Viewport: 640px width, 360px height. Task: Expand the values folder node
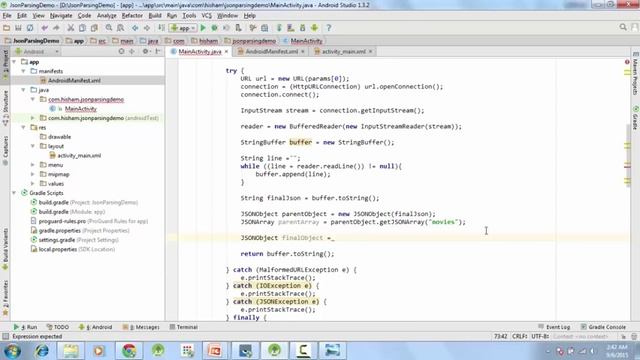33,184
